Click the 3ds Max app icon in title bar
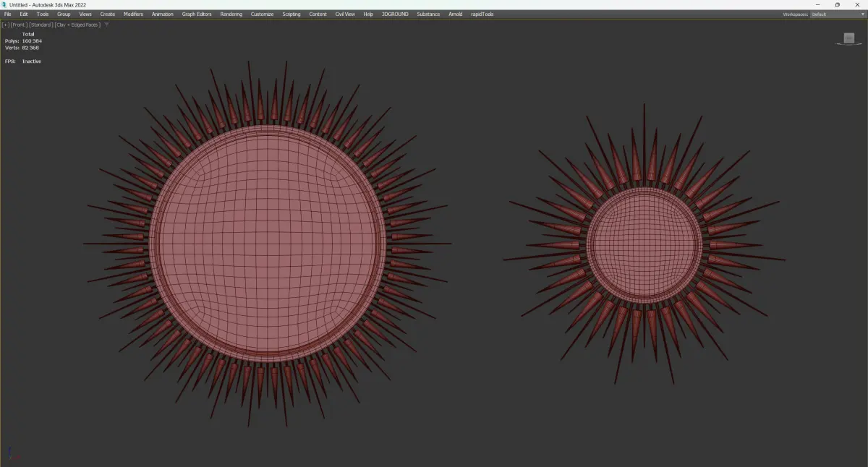 pyautogui.click(x=4, y=4)
